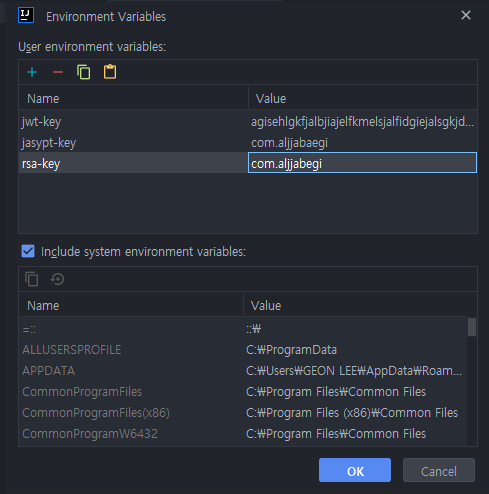Image resolution: width=489 pixels, height=494 pixels.
Task: Click system variables Value column header
Action: [360, 305]
